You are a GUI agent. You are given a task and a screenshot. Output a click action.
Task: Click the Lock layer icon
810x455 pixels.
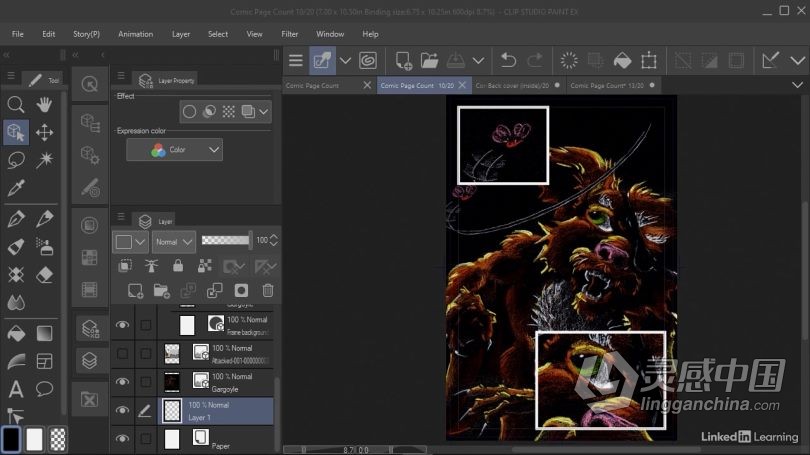pyautogui.click(x=178, y=266)
